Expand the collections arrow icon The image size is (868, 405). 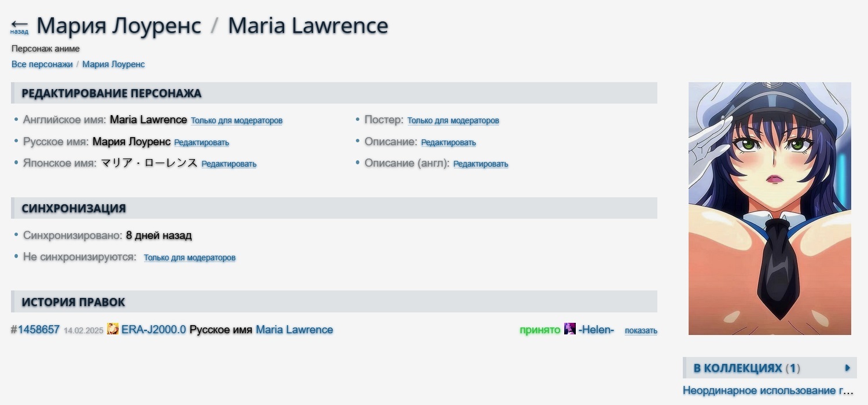[847, 368]
